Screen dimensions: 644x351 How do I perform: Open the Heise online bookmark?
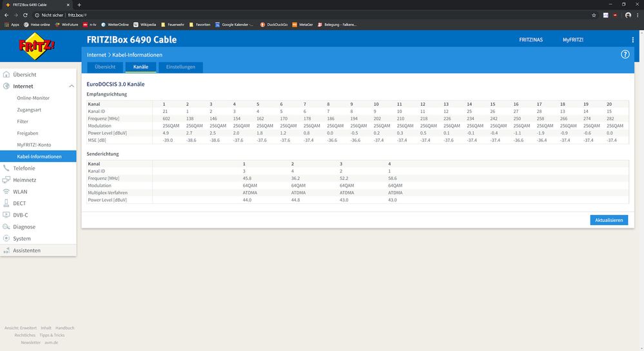click(x=37, y=25)
